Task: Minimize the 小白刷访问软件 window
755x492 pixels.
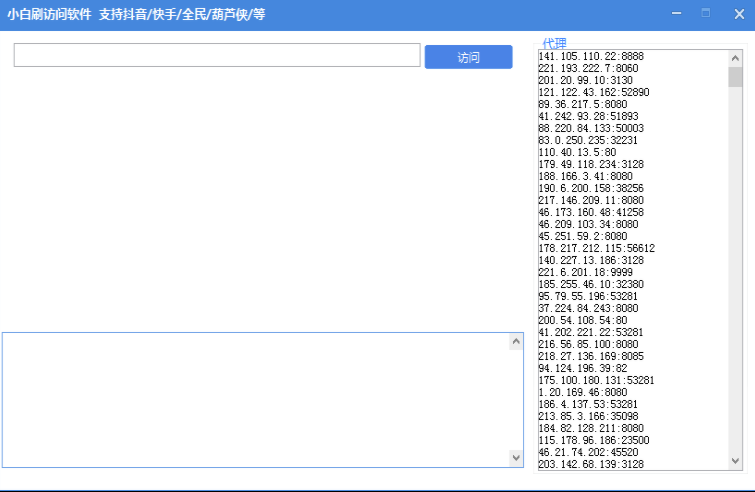Action: pos(677,13)
